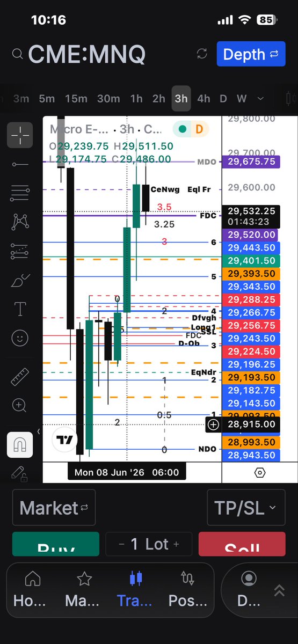
Task: Open the Trade candlestick tab
Action: pyautogui.click(x=134, y=589)
